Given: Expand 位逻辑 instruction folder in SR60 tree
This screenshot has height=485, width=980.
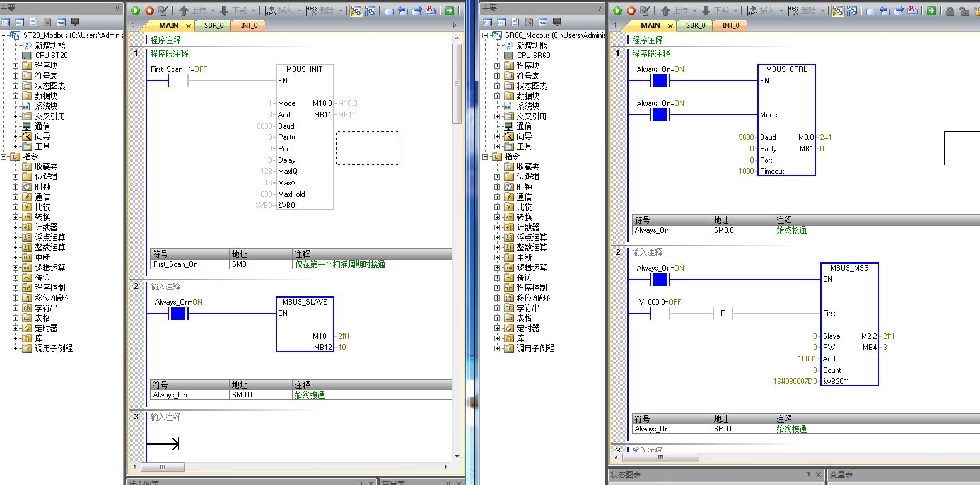Looking at the screenshot, I should pyautogui.click(x=498, y=177).
